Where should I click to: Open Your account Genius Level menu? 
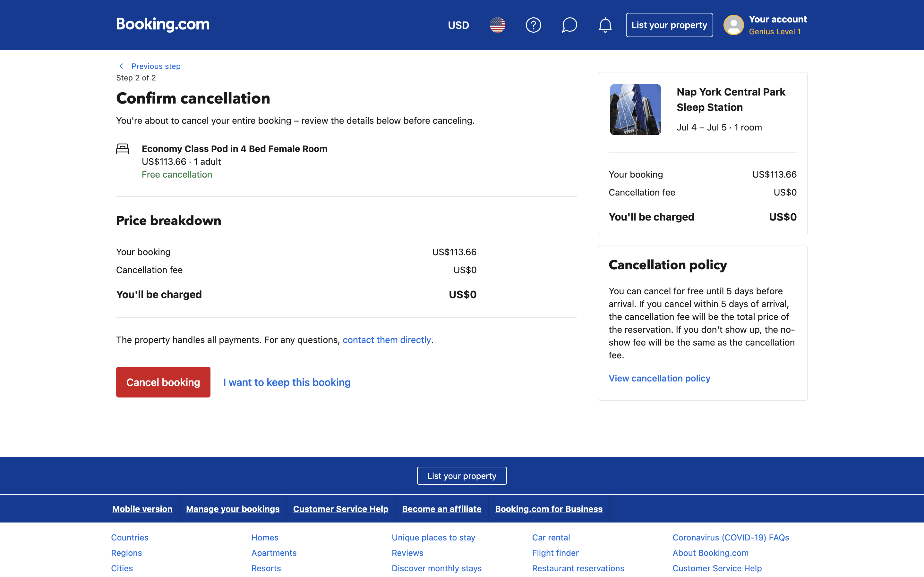(777, 25)
